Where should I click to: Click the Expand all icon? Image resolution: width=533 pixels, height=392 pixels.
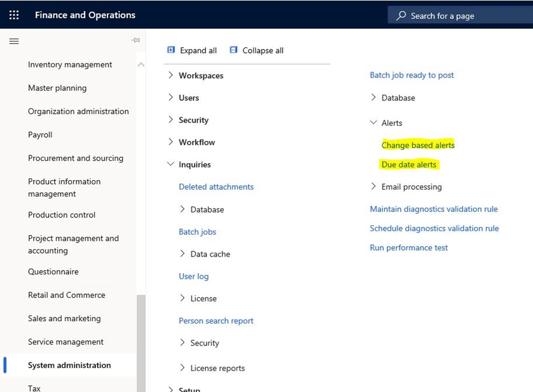click(x=171, y=50)
